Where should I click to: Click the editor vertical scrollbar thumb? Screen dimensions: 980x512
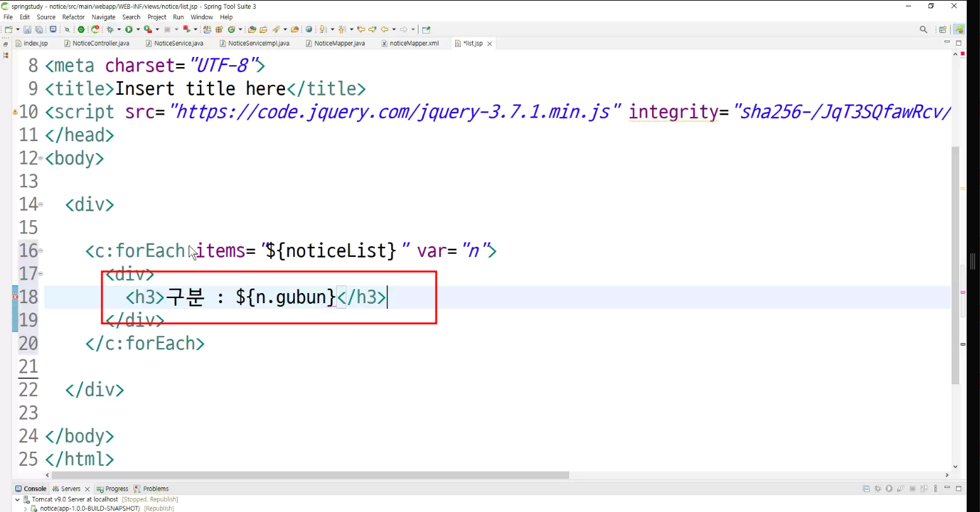pos(955,266)
